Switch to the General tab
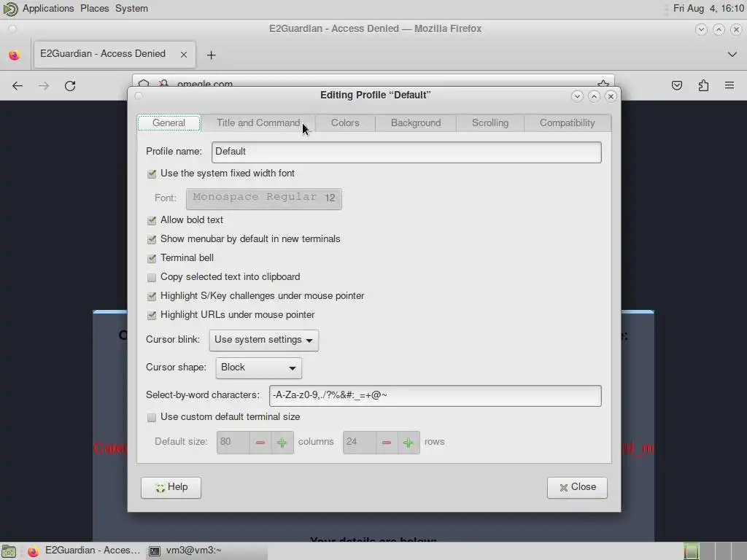This screenshot has height=560, width=747. point(169,122)
